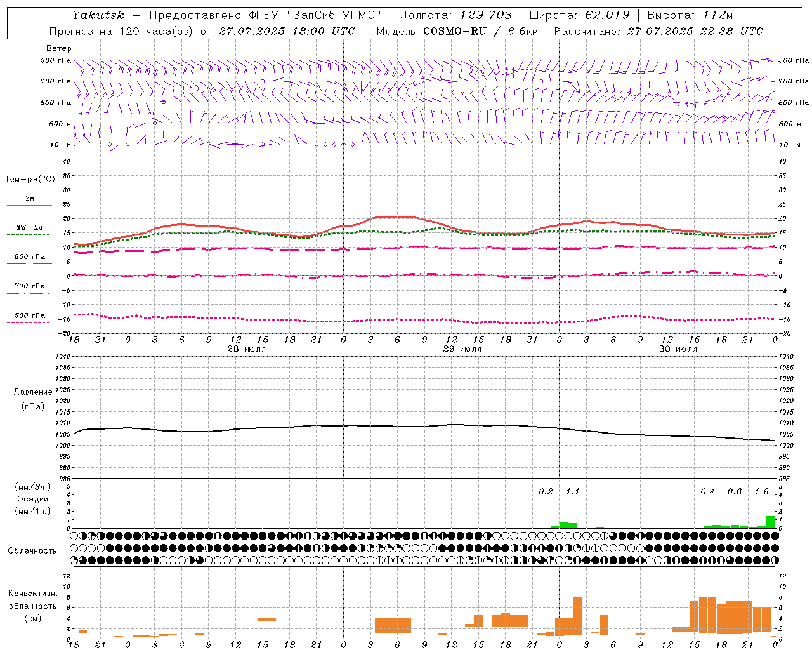Click the Конвективн. облачность (км) label

tap(32, 606)
